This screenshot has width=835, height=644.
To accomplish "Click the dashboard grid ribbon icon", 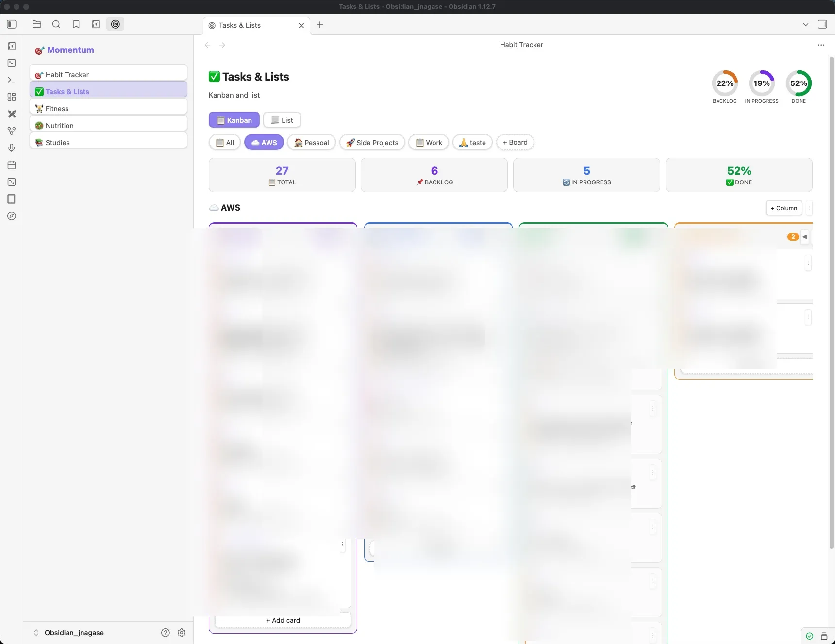I will pyautogui.click(x=12, y=97).
